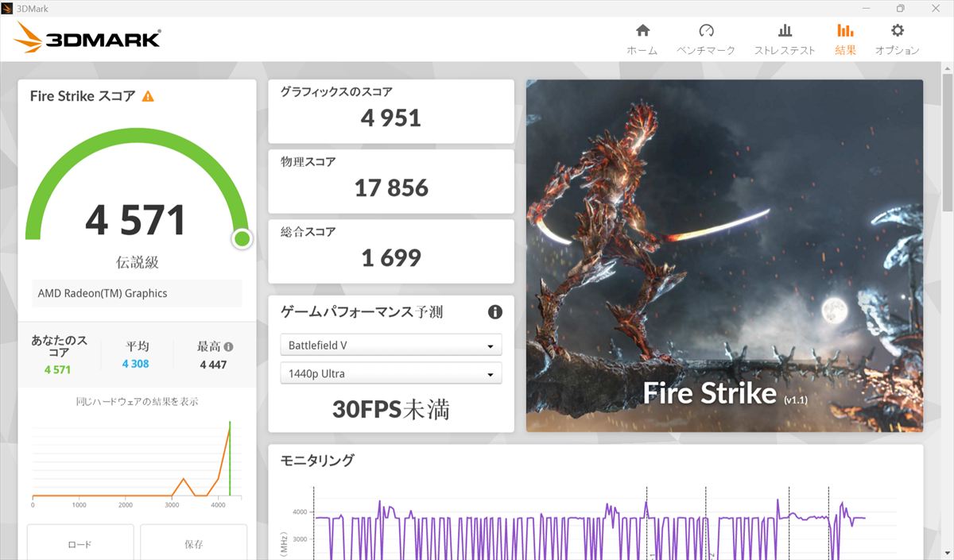Click info icon next to ゲームパフォーマンス予測
954x560 pixels.
point(495,312)
